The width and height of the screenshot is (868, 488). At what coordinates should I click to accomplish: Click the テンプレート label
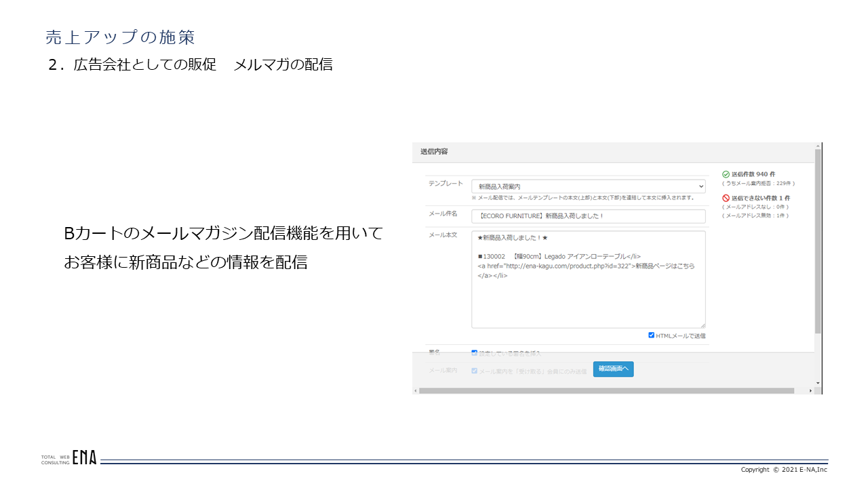(x=446, y=184)
